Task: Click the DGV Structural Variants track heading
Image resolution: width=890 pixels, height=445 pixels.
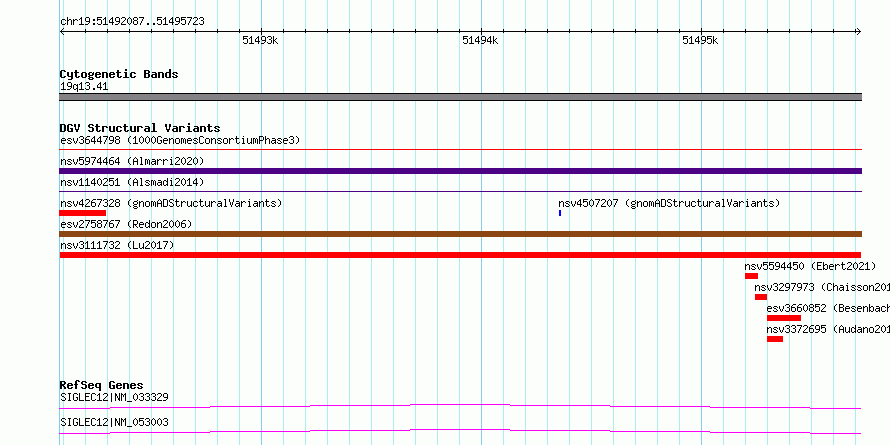Action: coord(140,128)
